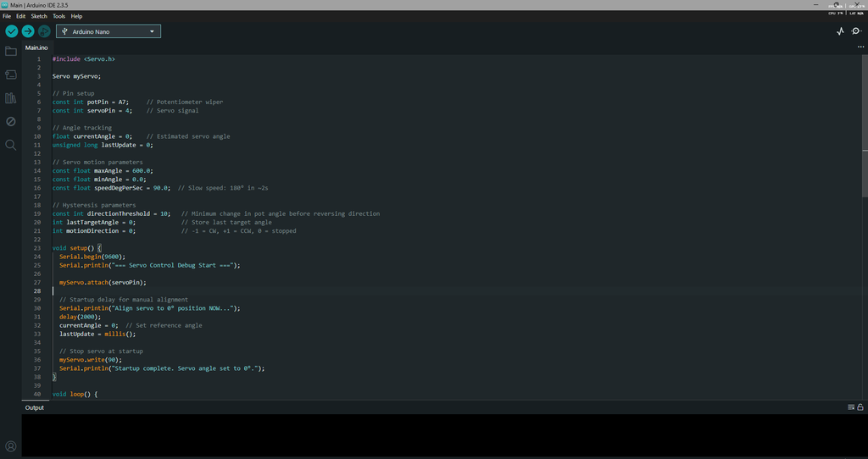Viewport: 868px width, 459px height.
Task: Upload the sketch with the arrow button
Action: [28, 31]
